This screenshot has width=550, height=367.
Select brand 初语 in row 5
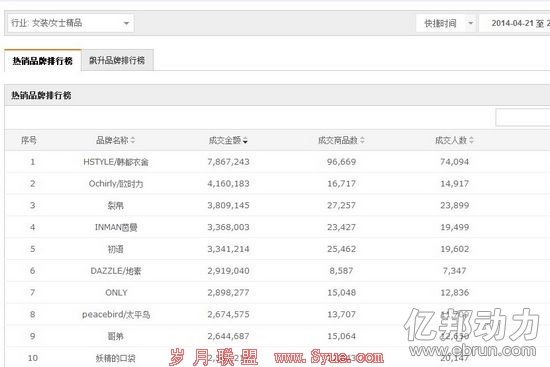click(116, 249)
